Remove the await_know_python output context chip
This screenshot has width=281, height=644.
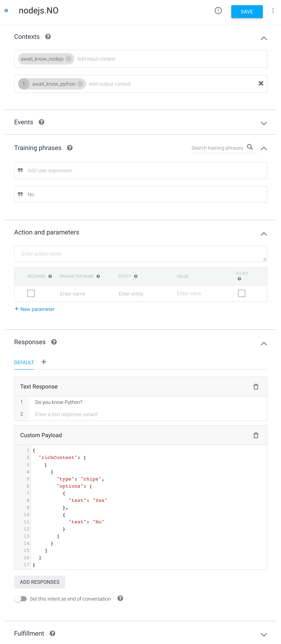coord(80,84)
